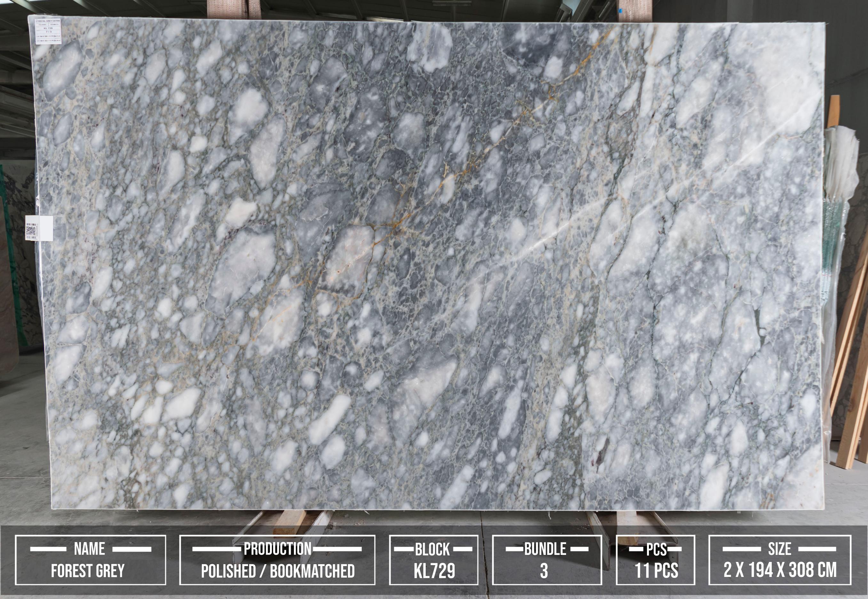
Task: Click the FOREST GREY name value
Action: click(x=88, y=571)
